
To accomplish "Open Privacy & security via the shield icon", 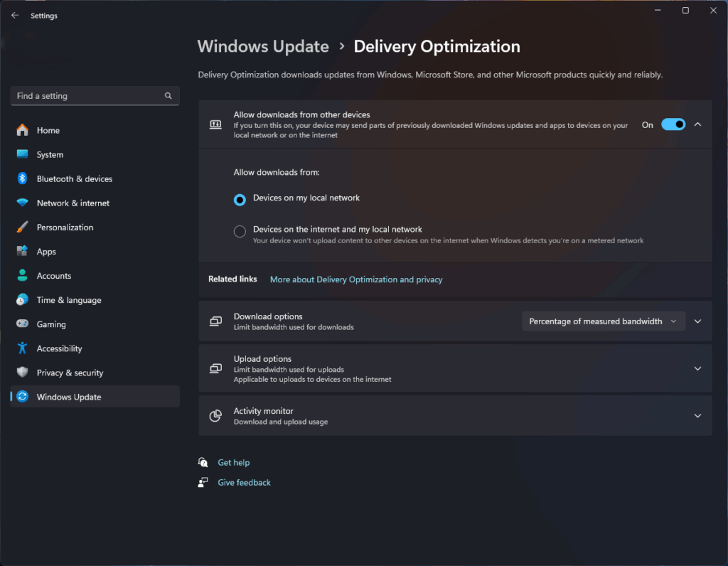I will click(23, 372).
